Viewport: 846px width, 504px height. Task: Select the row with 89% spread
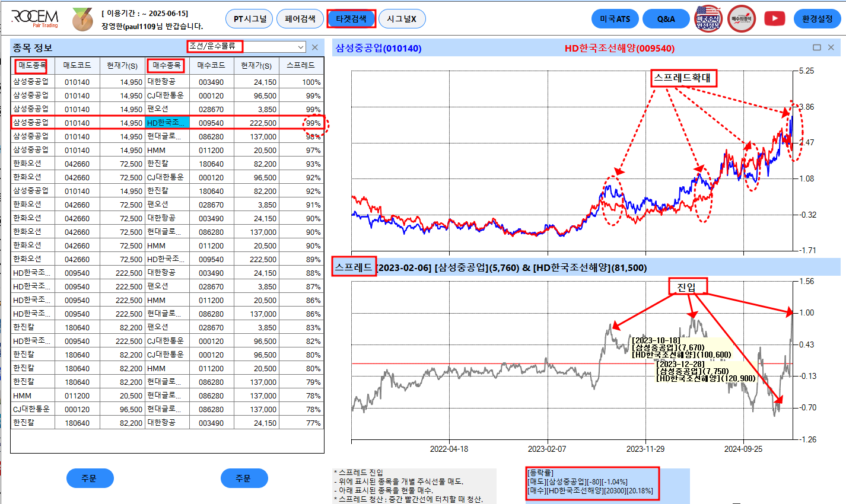pyautogui.click(x=167, y=259)
